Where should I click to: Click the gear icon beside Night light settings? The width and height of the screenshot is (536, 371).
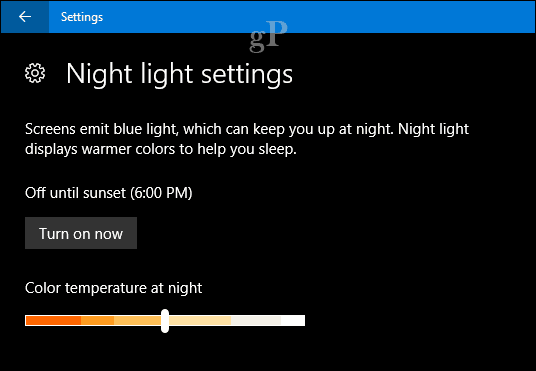coord(35,73)
